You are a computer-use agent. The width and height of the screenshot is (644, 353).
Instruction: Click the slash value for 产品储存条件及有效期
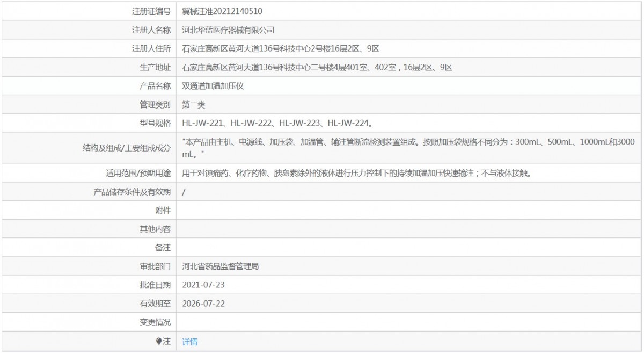[184, 192]
